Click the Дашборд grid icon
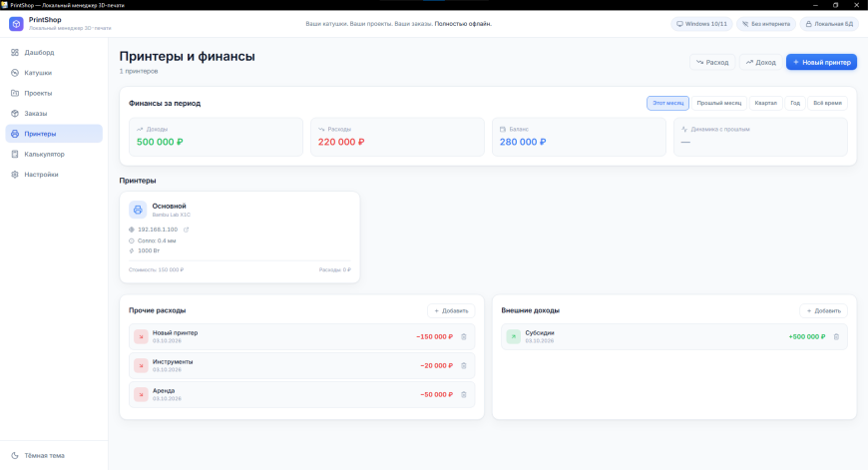This screenshot has height=470, width=868. [x=15, y=53]
